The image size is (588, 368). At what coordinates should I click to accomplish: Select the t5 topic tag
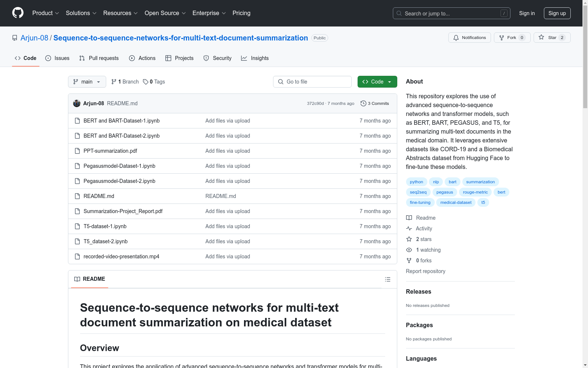(483, 202)
